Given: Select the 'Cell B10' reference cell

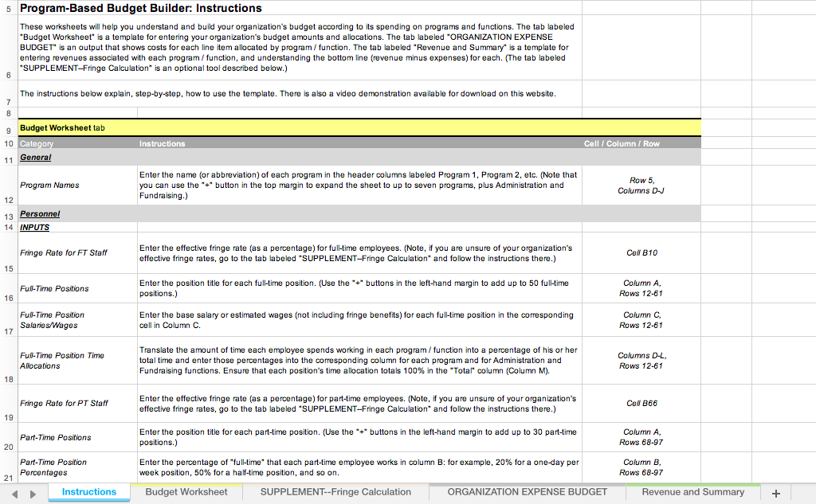Looking at the screenshot, I should (x=641, y=252).
